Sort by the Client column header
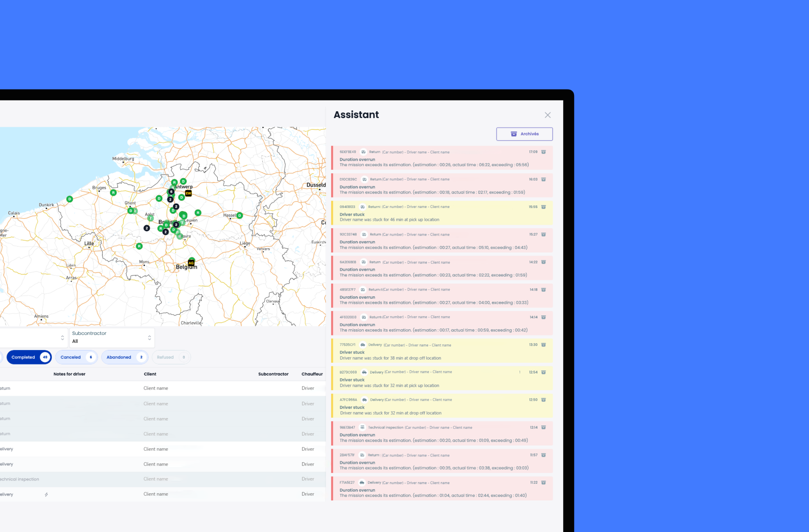This screenshot has height=532, width=809. tap(150, 374)
